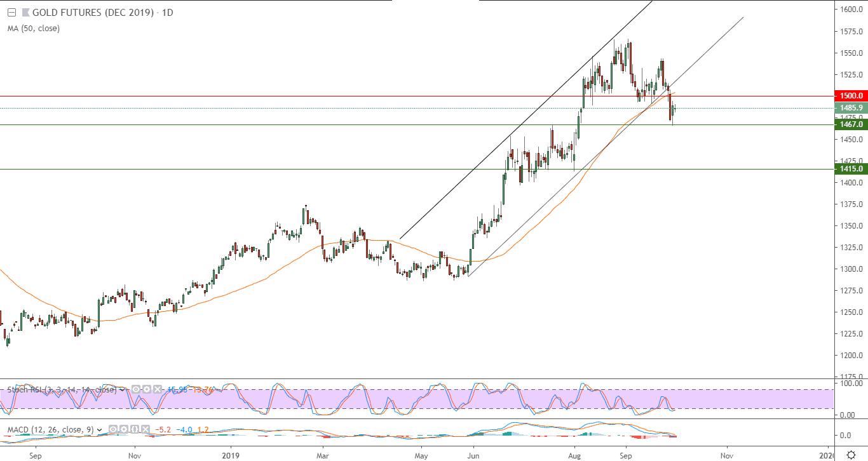
Task: Open MACD settings gear icon
Action: (x=124, y=429)
